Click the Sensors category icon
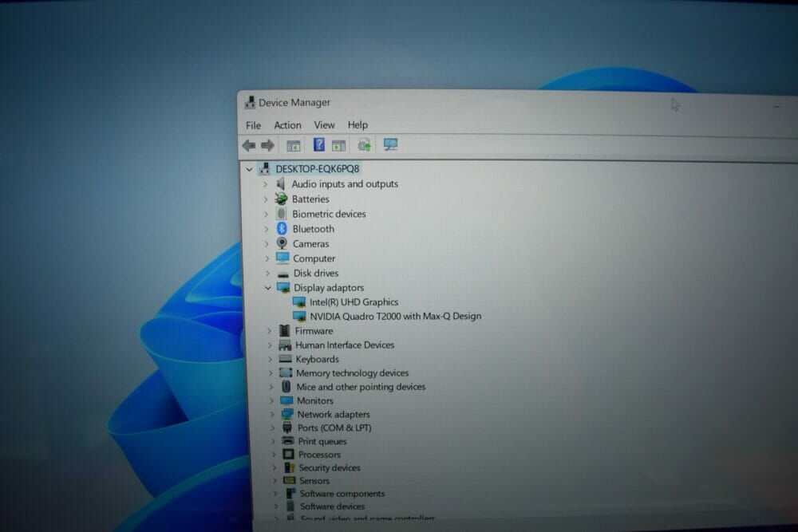The width and height of the screenshot is (798, 532). 289,480
